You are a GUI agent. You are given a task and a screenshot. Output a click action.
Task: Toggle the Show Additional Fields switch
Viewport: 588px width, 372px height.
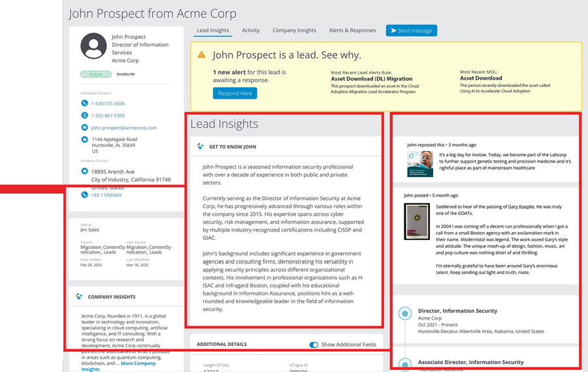(x=314, y=345)
